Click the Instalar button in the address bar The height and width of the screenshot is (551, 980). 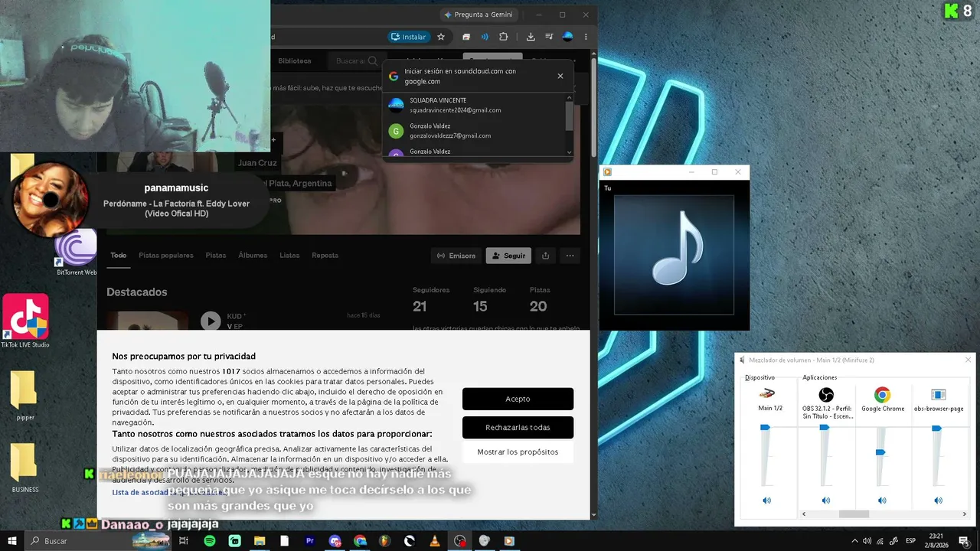click(x=409, y=37)
